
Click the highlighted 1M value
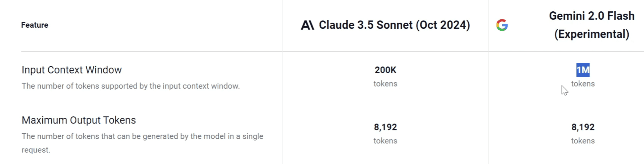tap(582, 70)
